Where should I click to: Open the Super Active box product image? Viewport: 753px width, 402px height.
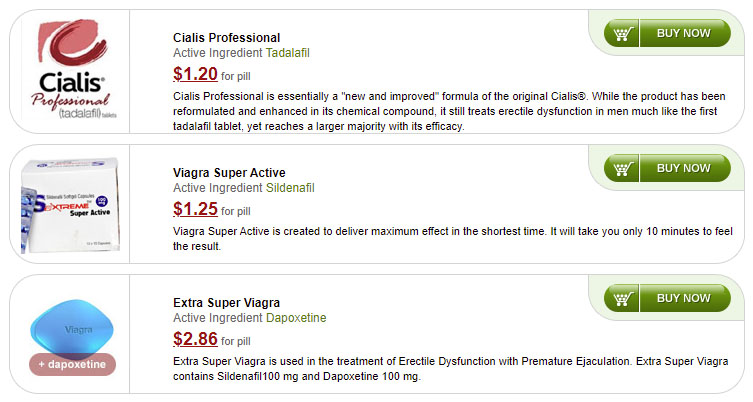pos(71,204)
